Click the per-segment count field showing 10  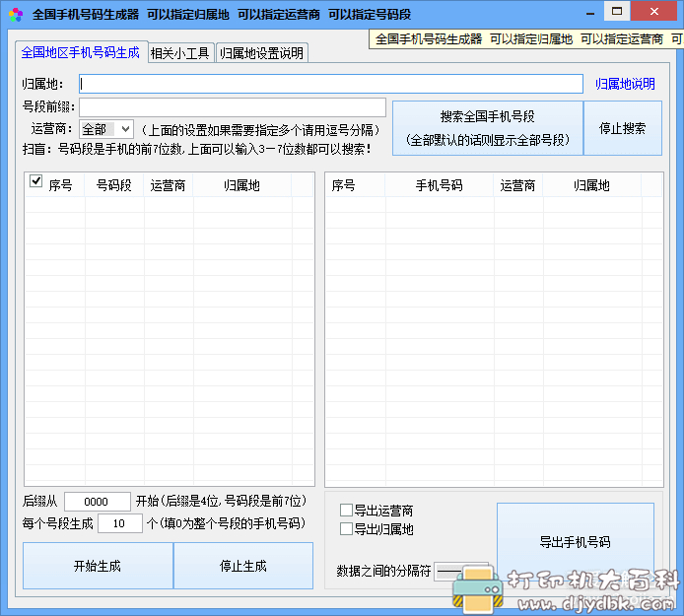pos(120,523)
